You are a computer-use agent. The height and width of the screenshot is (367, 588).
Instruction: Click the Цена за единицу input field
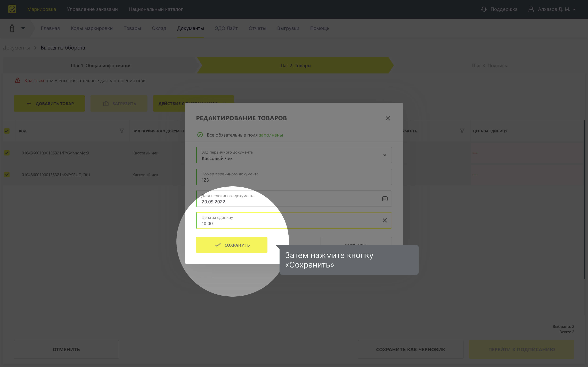[x=294, y=220]
